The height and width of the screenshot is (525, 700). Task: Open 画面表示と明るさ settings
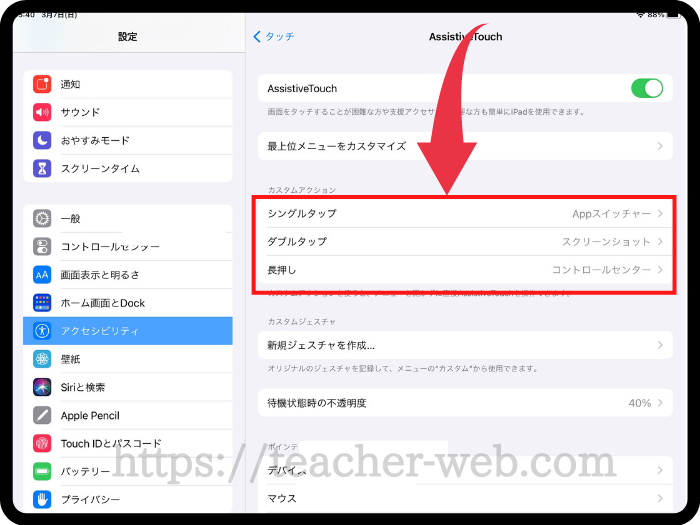coord(128,275)
